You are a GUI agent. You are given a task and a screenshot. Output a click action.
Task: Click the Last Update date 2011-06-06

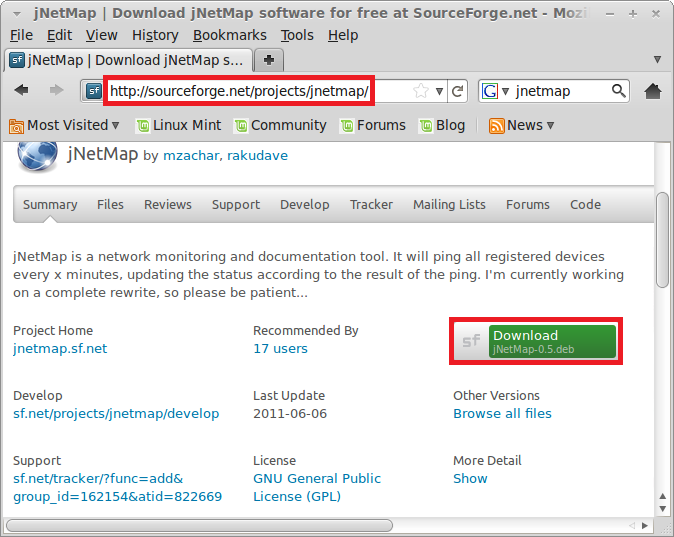click(x=290, y=414)
